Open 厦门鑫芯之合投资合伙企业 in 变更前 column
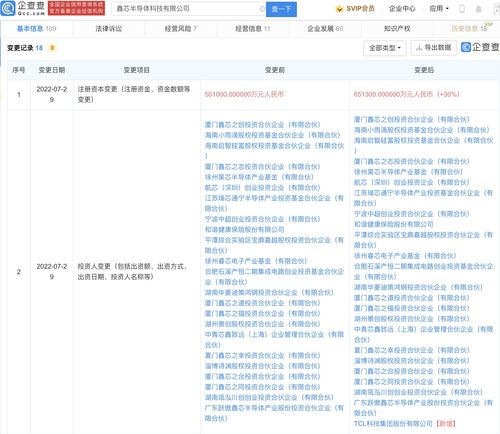Screen dimensions: 500x434 262,376
